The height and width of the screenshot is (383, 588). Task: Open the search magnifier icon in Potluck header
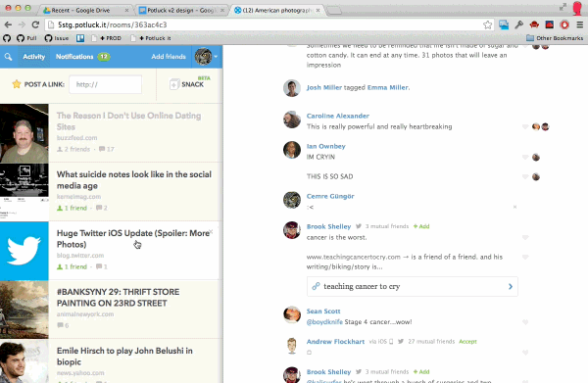[x=8, y=57]
